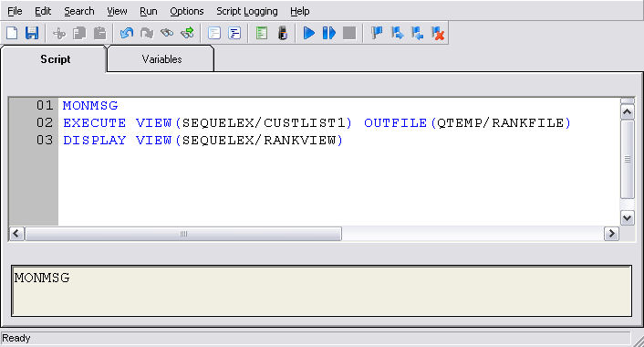Click MONMSG in the command detail box

[42, 278]
